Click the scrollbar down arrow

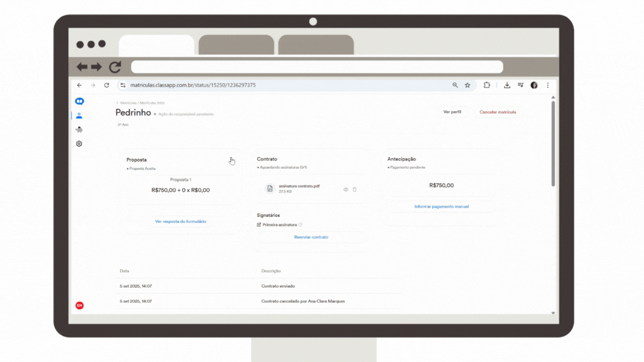553,313
